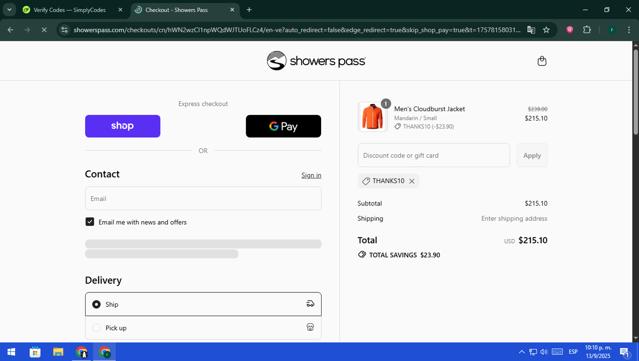The width and height of the screenshot is (639, 361).
Task: Open the first Chrome taskbar icon
Action: coord(81,352)
